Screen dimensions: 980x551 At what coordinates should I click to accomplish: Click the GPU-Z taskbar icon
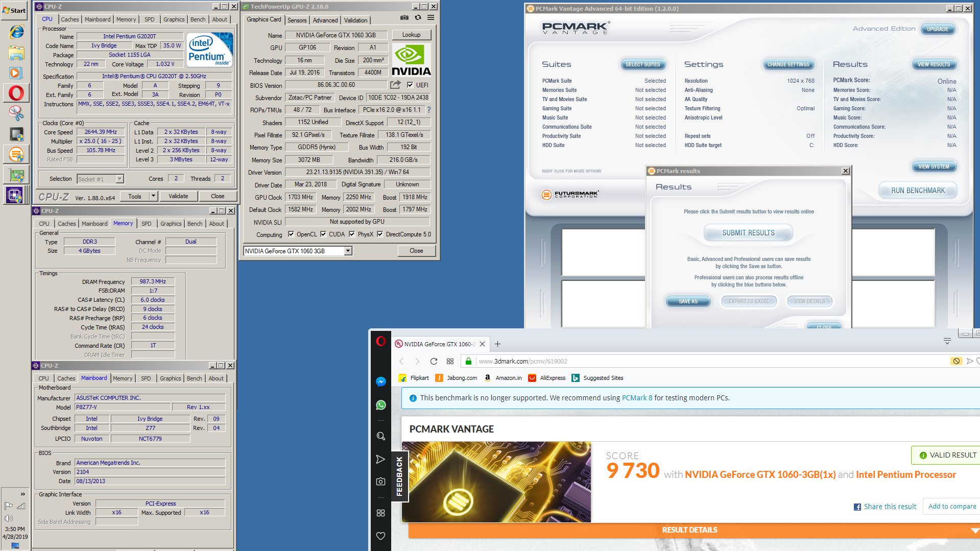[x=16, y=175]
